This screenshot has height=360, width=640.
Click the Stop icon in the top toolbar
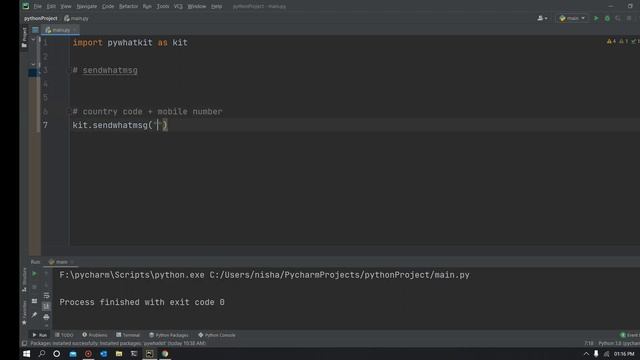(629, 18)
